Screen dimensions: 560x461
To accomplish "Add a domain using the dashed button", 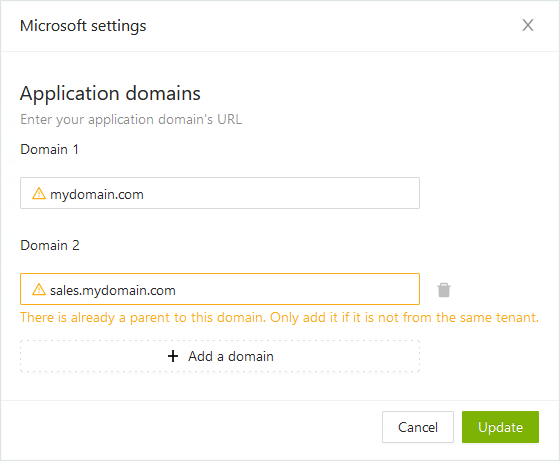I will (220, 356).
